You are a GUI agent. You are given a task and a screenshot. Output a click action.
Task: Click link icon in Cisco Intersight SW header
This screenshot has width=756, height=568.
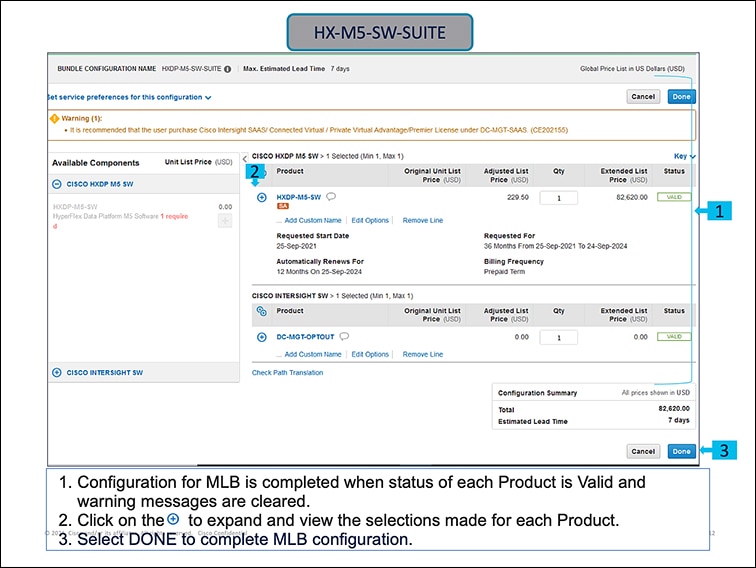click(x=262, y=312)
